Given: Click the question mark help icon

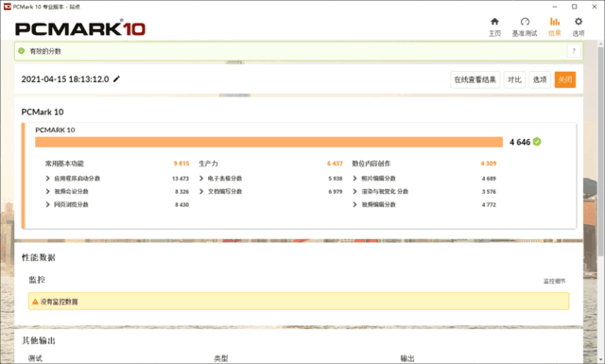Looking at the screenshot, I should pos(574,50).
